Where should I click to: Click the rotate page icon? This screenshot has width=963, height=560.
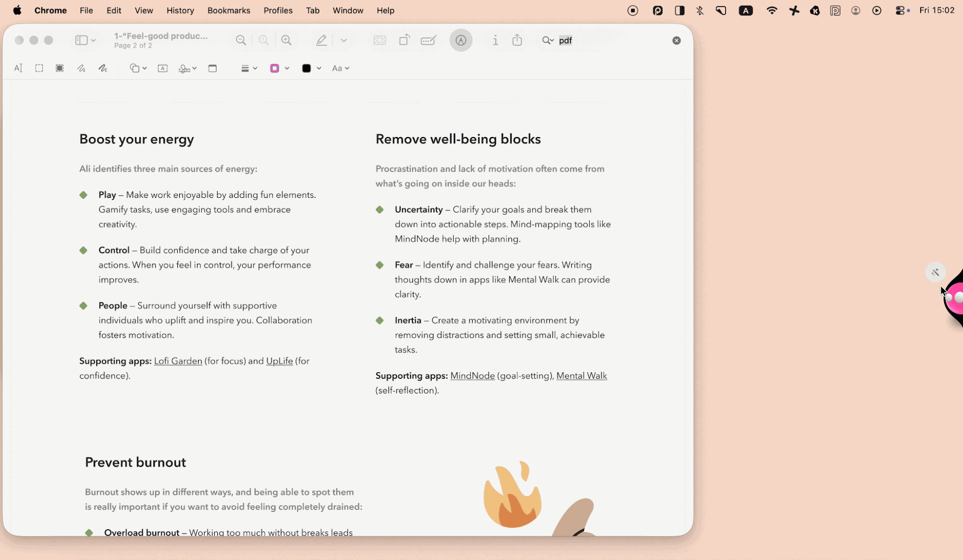click(x=405, y=40)
